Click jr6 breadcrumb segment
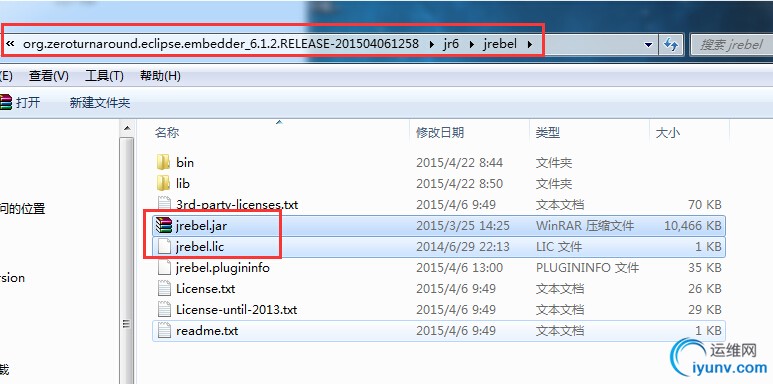Screen dimensions: 773x384 click(x=451, y=44)
